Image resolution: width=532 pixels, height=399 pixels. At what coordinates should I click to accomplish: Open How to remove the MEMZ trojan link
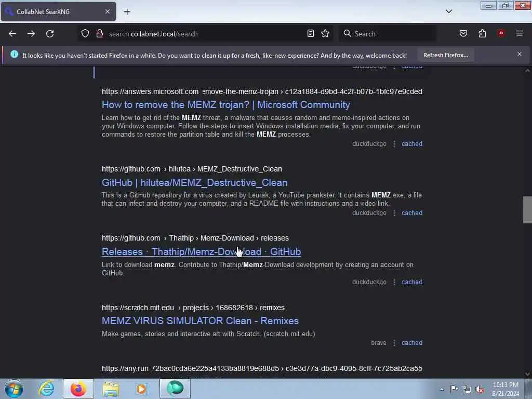(x=225, y=105)
